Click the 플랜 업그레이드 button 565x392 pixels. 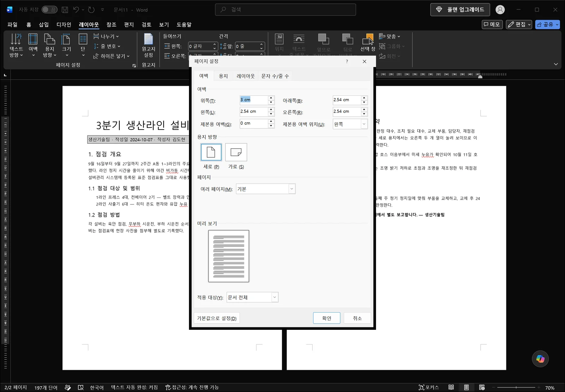pos(460,10)
